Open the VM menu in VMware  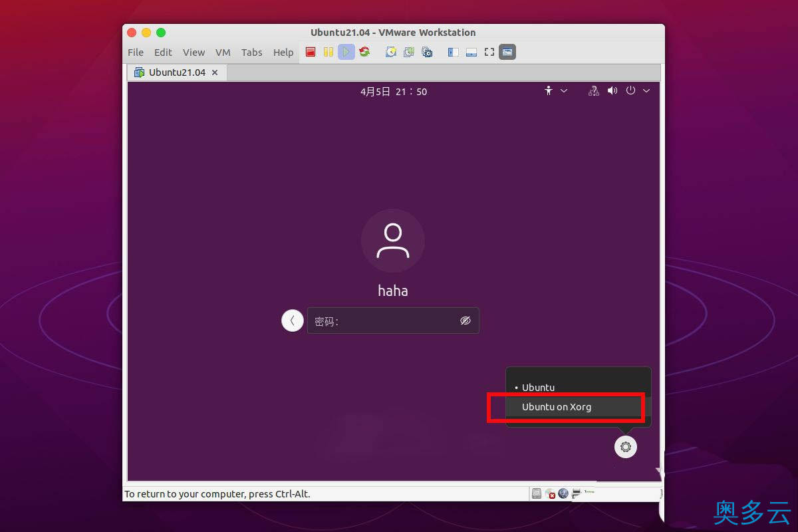click(x=222, y=52)
